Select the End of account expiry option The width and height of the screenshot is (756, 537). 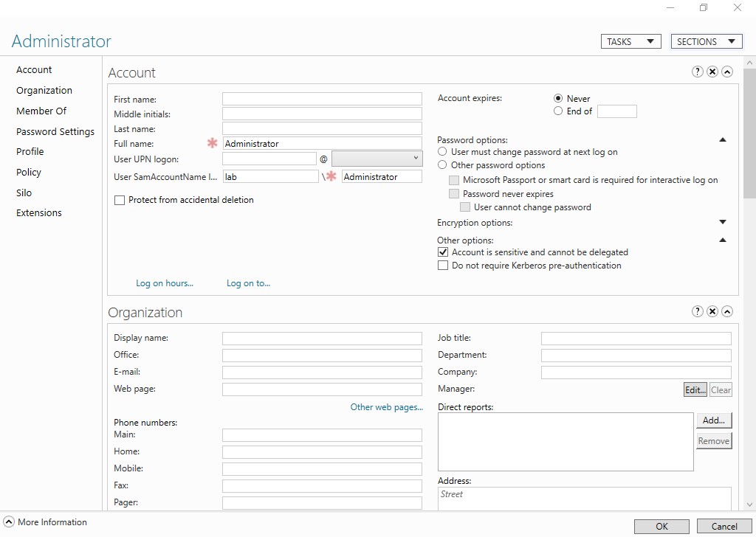click(x=558, y=111)
